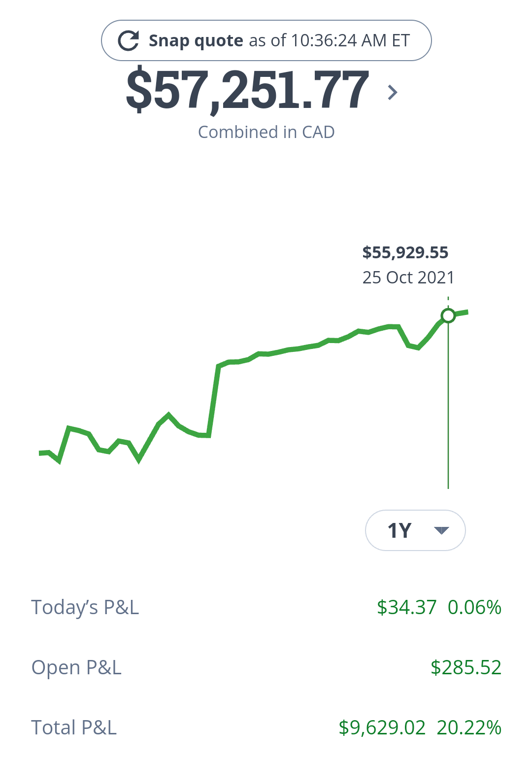Click the dropdown arrow next to 1Y
Image resolution: width=532 pixels, height=763 pixels.
coord(441,530)
